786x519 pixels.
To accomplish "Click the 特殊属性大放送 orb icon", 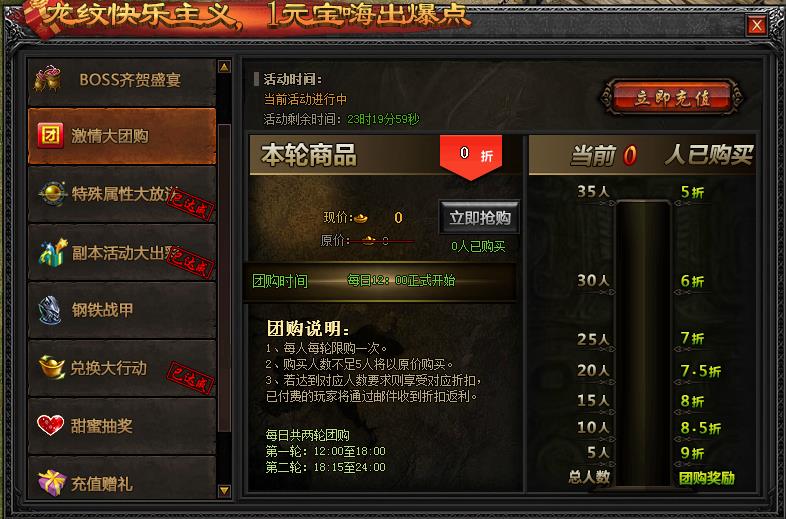I will point(53,194).
